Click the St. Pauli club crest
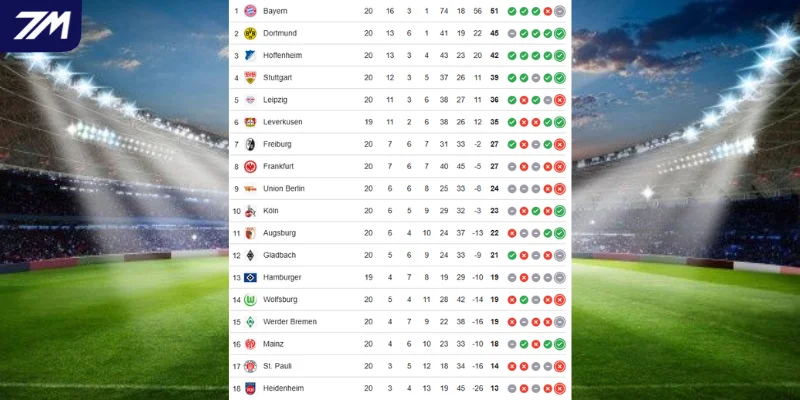This screenshot has width=800, height=400. pyautogui.click(x=250, y=366)
